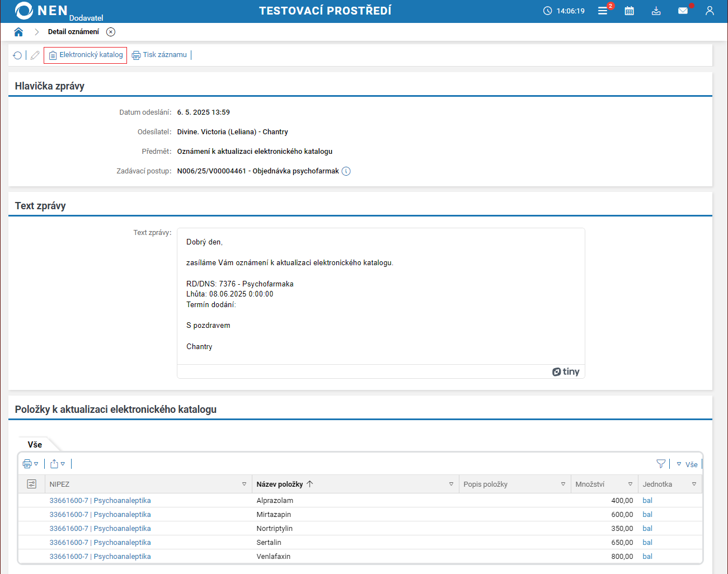Click the filter funnel icon
Viewport: 728px width, 574px height.
(661, 464)
